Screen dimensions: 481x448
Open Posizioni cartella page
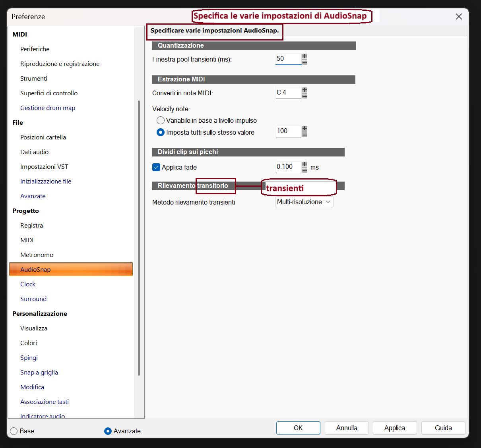43,137
